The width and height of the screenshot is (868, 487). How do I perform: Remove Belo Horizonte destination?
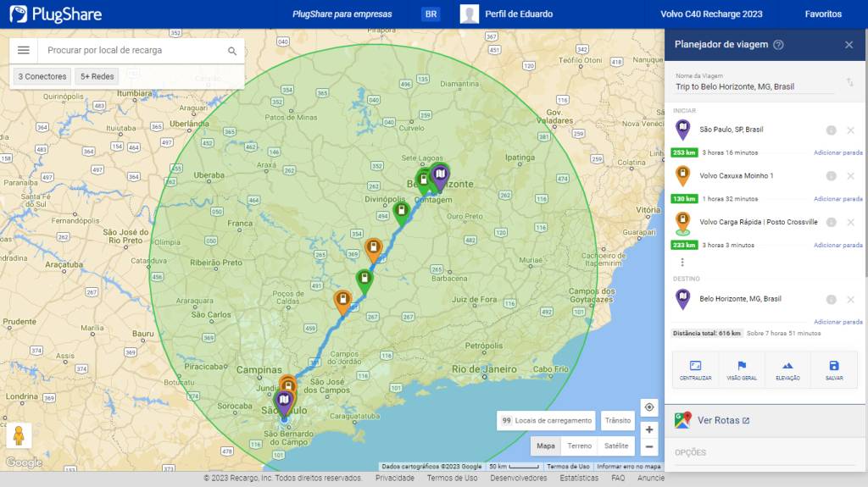click(851, 299)
